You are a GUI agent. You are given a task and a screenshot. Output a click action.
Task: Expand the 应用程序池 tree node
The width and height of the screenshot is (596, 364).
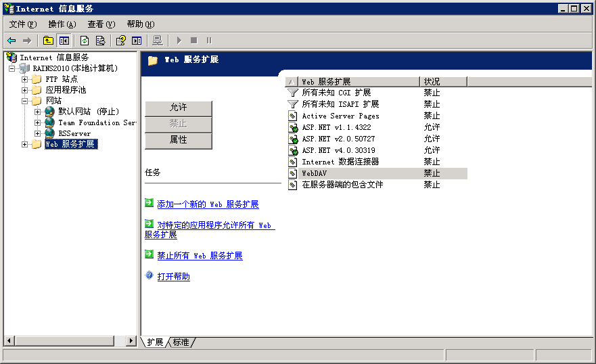tap(25, 91)
